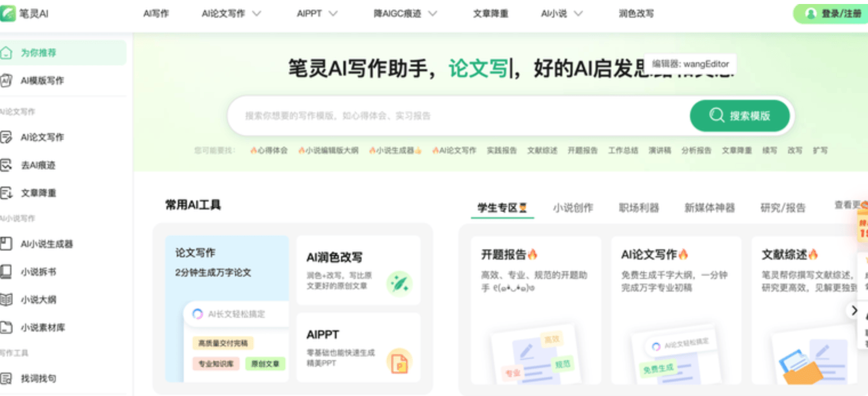Open the AI润色改写 tool card
The height and width of the screenshot is (396, 868).
pos(358,270)
